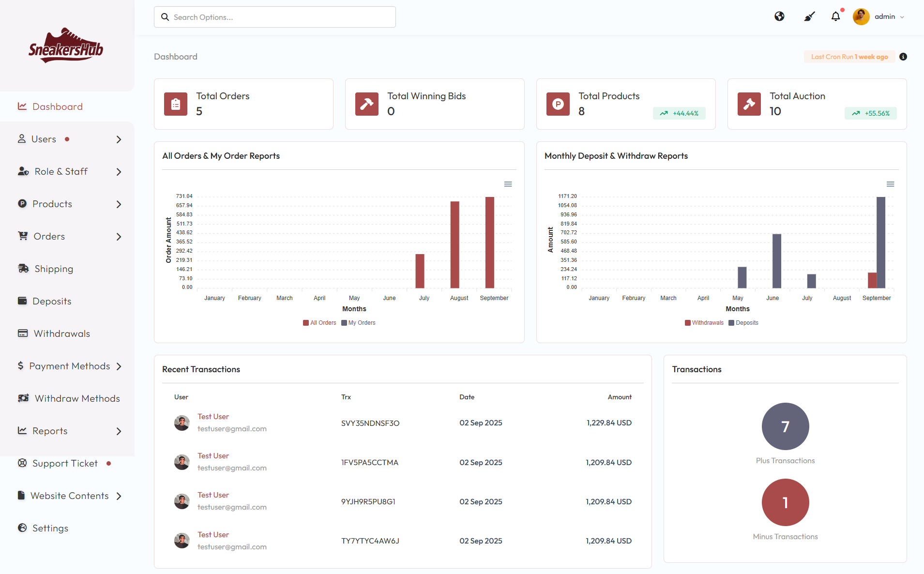Open the Deposits menu item

[52, 301]
